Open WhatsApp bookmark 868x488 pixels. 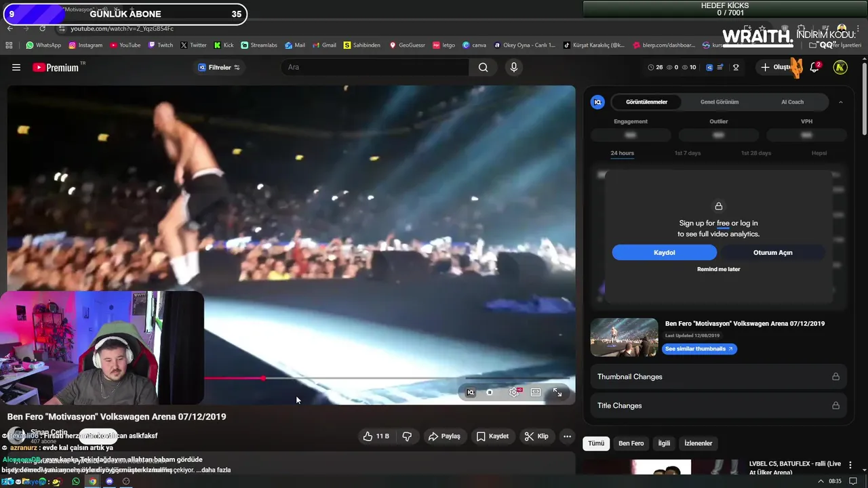pos(43,45)
